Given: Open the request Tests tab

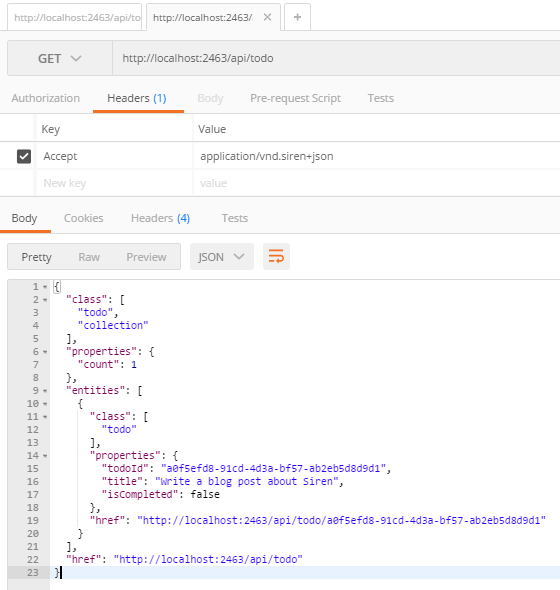Looking at the screenshot, I should [x=381, y=98].
